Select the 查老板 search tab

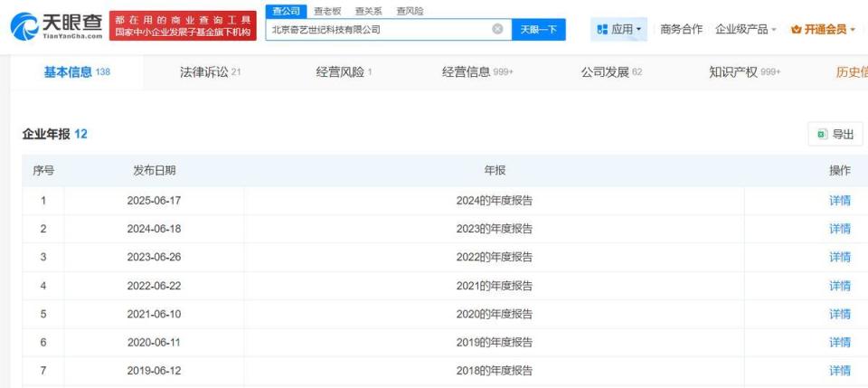coord(327,11)
